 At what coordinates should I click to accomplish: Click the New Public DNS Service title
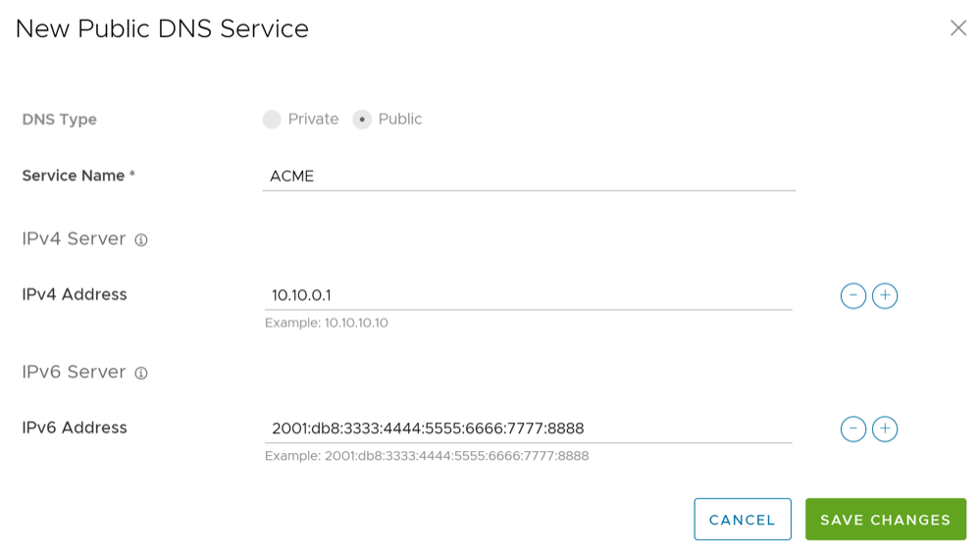(x=162, y=29)
